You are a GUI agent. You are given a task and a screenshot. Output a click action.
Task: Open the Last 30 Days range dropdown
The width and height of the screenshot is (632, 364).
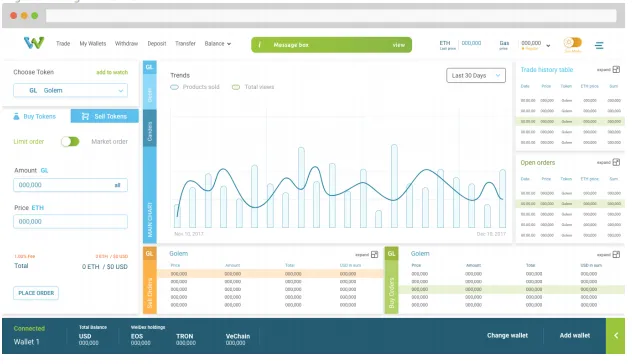[x=476, y=75]
